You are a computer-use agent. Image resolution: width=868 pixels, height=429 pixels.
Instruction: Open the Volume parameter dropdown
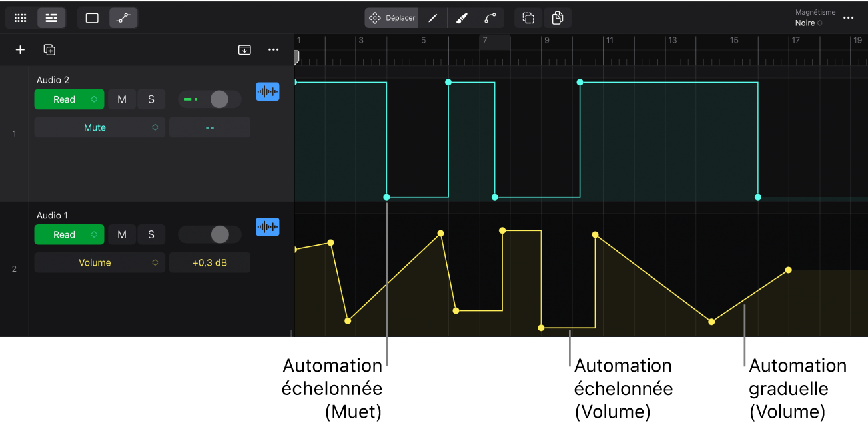tap(99, 262)
